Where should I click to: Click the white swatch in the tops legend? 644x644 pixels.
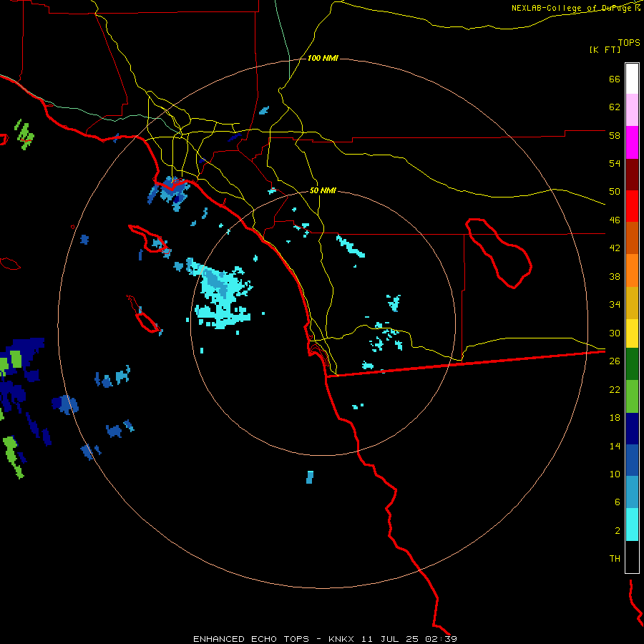click(x=632, y=79)
